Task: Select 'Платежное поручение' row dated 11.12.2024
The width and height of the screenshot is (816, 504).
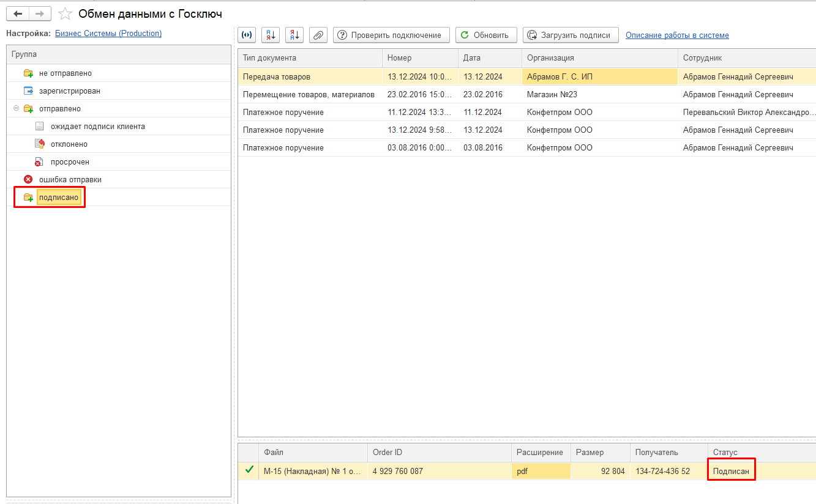Action: click(526, 113)
